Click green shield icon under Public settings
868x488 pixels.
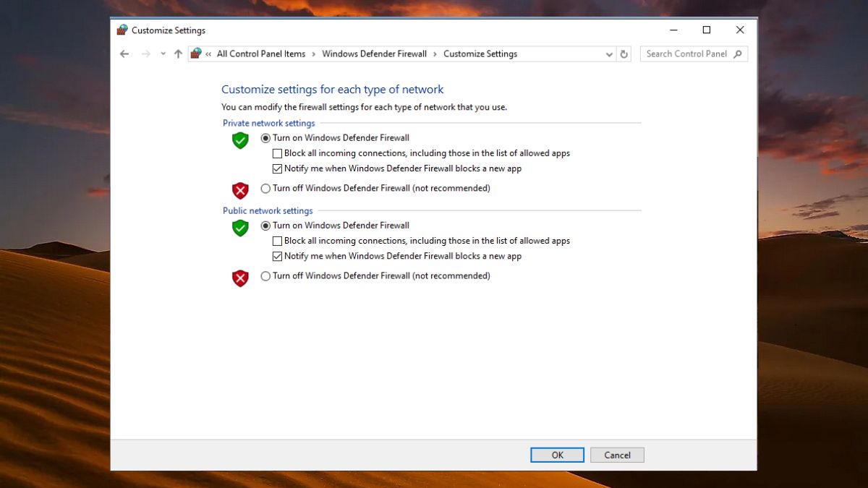pyautogui.click(x=240, y=228)
